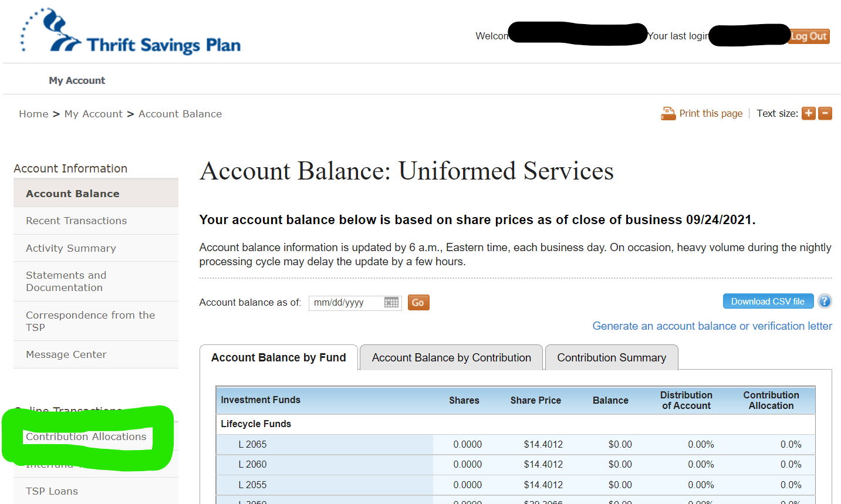
Task: Open the Contribution Summary tab
Action: point(612,357)
